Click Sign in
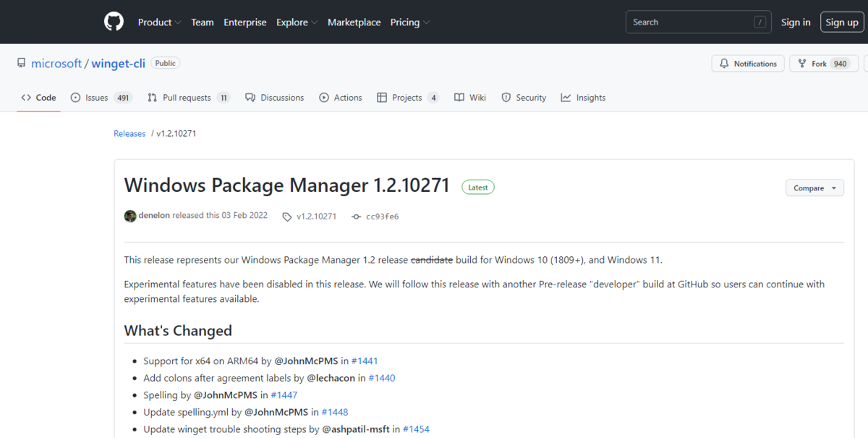 click(x=796, y=22)
